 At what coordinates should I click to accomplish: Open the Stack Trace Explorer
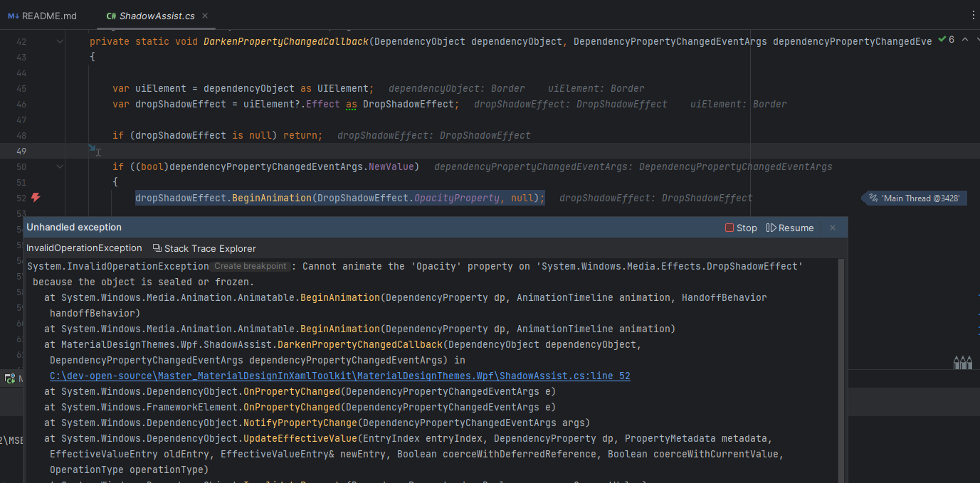tap(206, 248)
